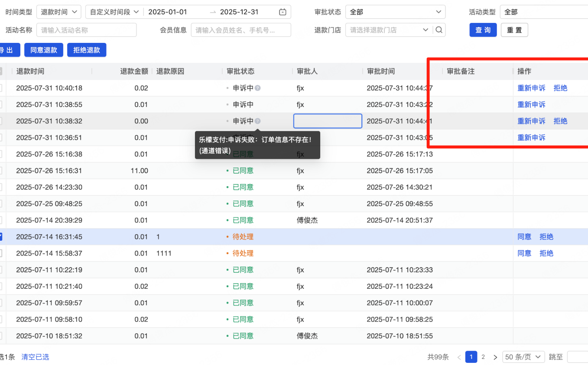This screenshot has height=365, width=588.
Task: Click 同意 in the 2025-07-14 15:58:37 row
Action: click(x=524, y=253)
